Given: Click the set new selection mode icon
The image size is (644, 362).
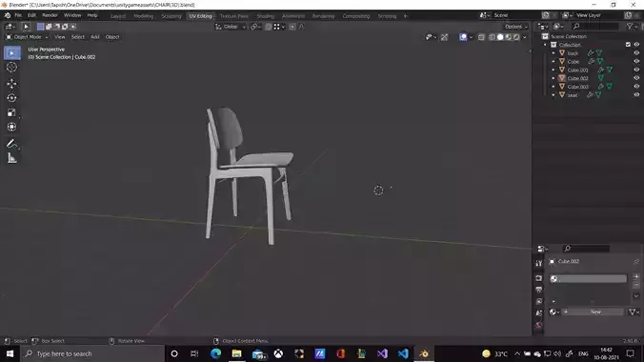Looking at the screenshot, I should (41, 27).
